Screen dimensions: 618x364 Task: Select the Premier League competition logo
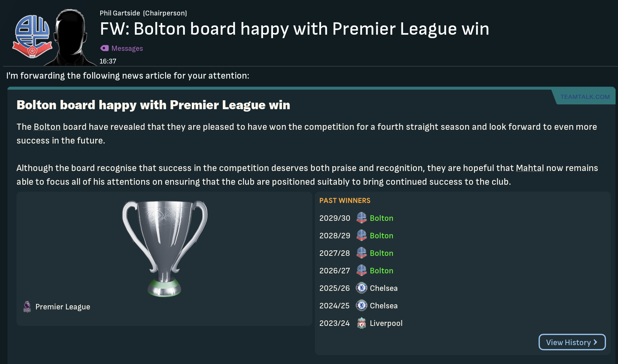tap(27, 307)
